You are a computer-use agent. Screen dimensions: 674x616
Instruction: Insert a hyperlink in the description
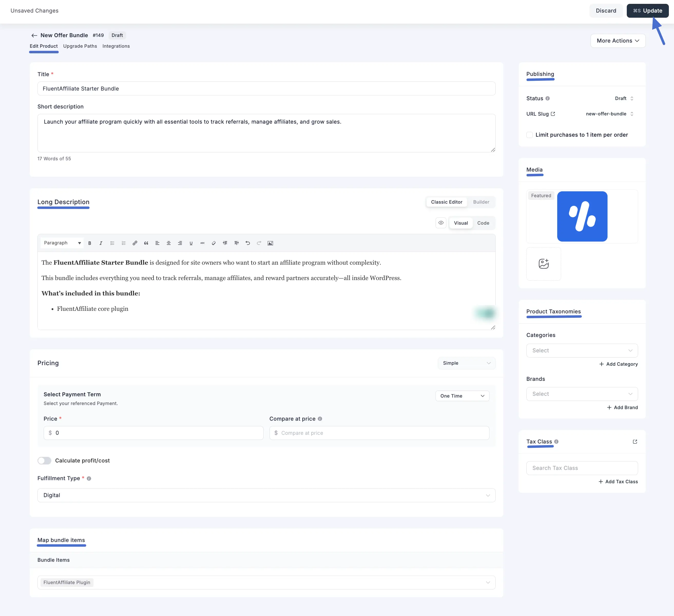(x=135, y=243)
